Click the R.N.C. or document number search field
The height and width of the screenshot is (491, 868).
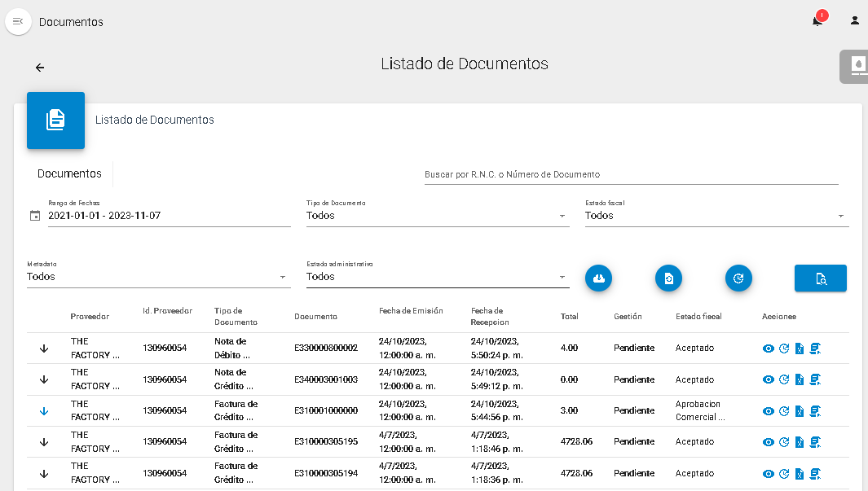point(631,174)
